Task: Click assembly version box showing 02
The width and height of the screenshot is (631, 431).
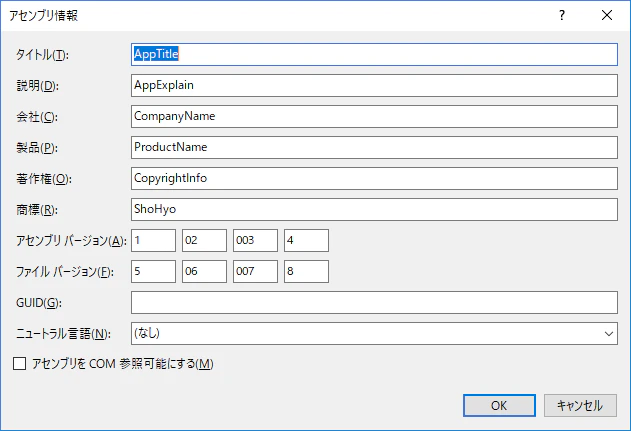Action: [204, 240]
